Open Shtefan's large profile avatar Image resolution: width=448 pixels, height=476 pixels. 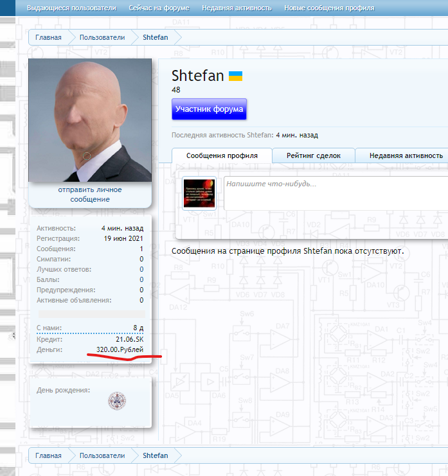pos(90,120)
